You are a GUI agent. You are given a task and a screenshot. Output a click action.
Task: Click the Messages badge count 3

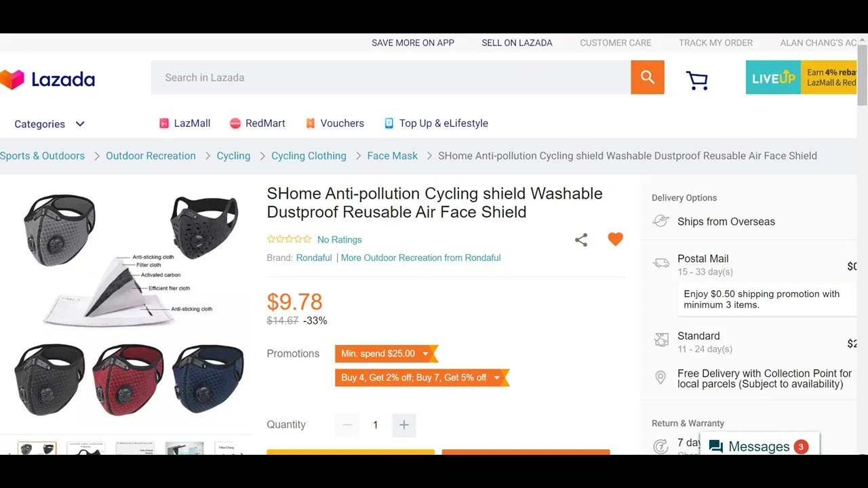(801, 447)
